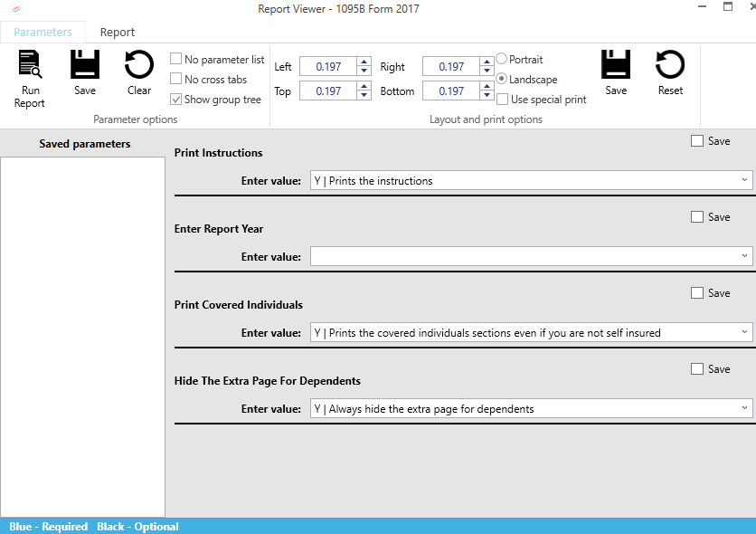The width and height of the screenshot is (756, 534).
Task: Click 'Hide The Extra Page For Dependents' heading
Action: pyautogui.click(x=268, y=381)
